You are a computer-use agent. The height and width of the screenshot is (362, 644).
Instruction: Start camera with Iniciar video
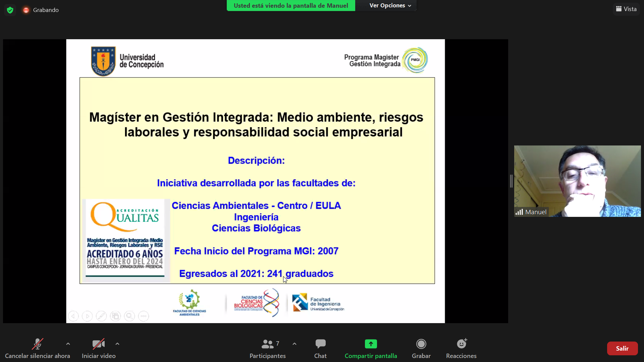click(x=99, y=349)
